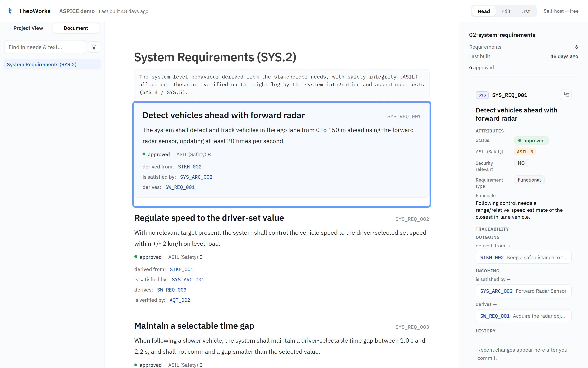
Task: Click the Security relevant NO value
Action: point(521,163)
